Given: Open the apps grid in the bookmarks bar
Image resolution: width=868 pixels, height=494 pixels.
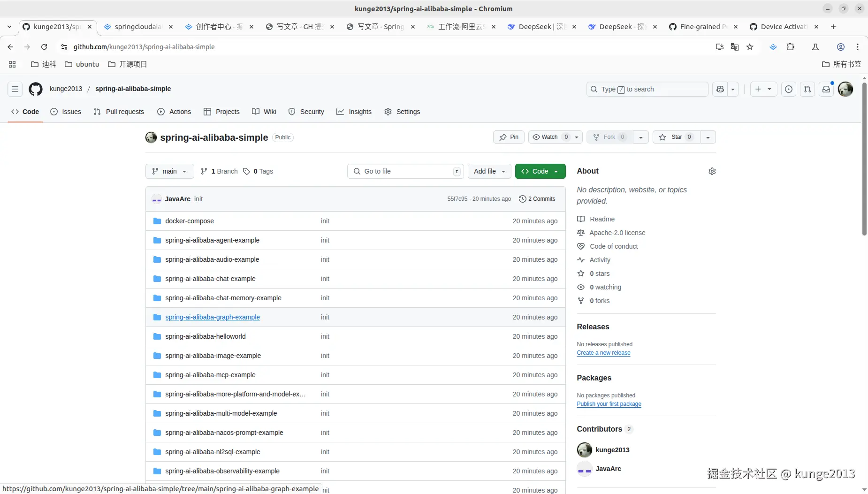Looking at the screenshot, I should [12, 64].
